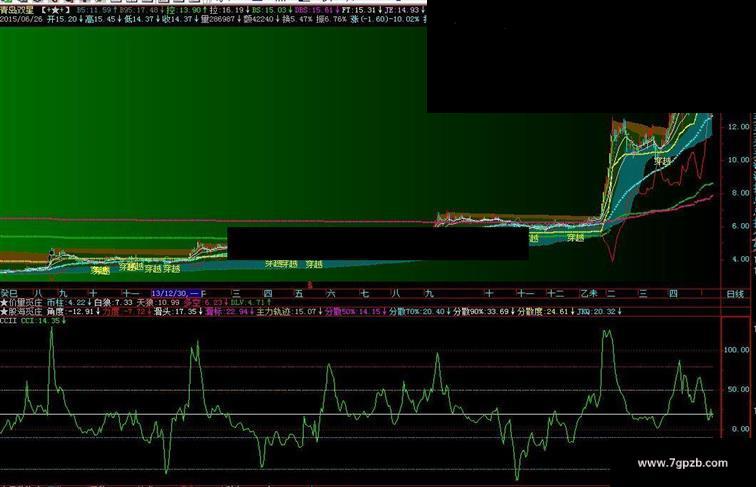The image size is (756, 487).
Task: Click the 8.00 price axis label
Action: pyautogui.click(x=741, y=193)
